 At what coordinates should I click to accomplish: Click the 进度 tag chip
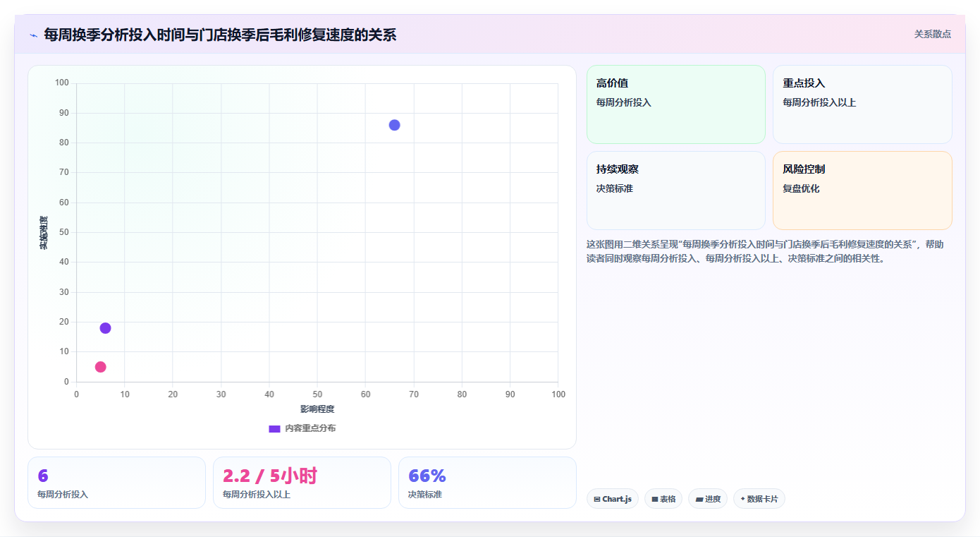pyautogui.click(x=708, y=499)
